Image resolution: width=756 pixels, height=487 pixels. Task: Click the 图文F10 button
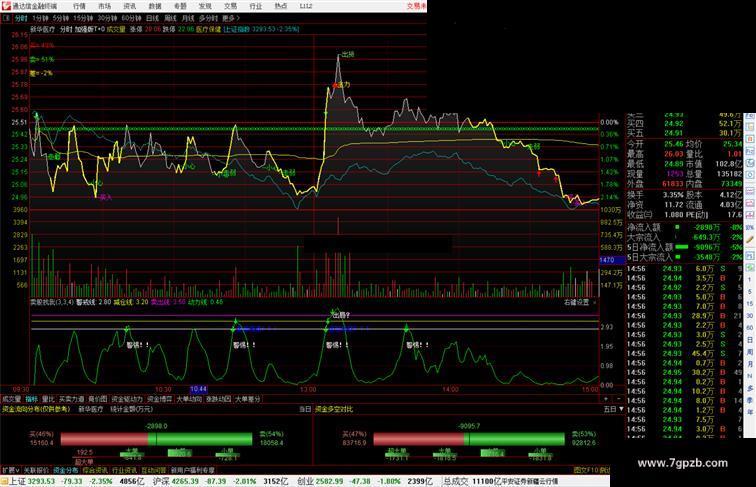(588, 470)
